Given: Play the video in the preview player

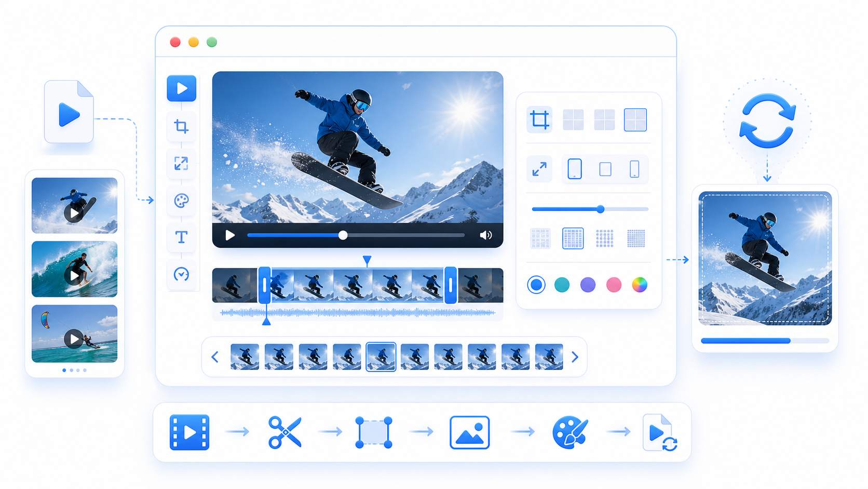Looking at the screenshot, I should (230, 235).
